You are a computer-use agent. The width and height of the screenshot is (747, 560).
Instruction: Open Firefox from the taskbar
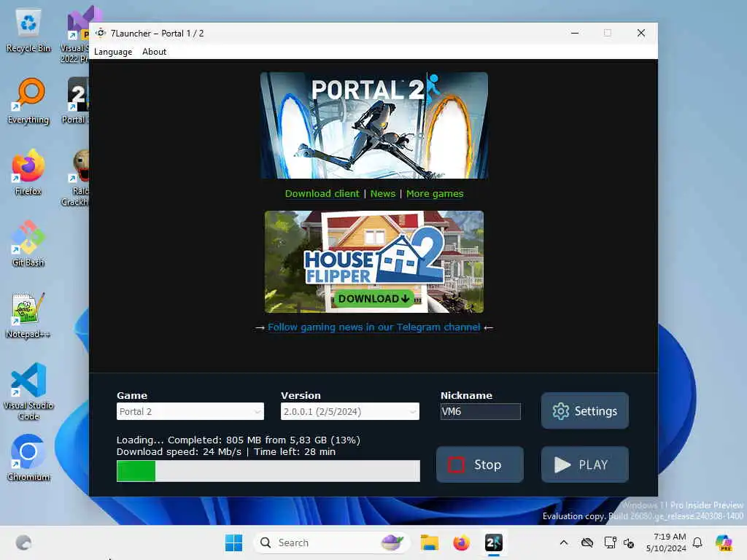point(461,542)
